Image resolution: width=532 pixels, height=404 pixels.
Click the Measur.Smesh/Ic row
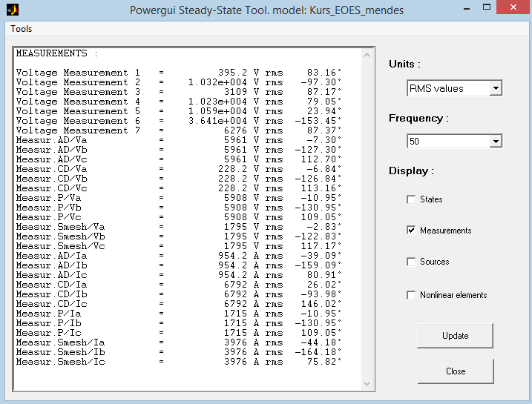[x=179, y=362]
